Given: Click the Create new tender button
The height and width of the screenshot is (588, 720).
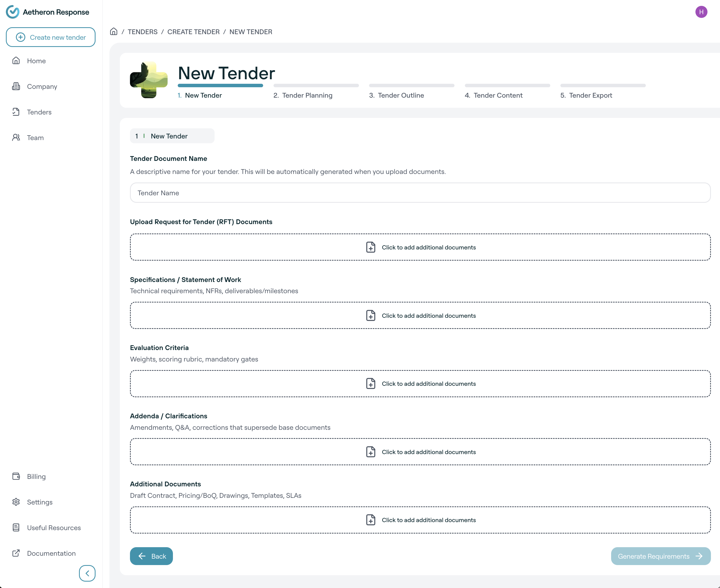Looking at the screenshot, I should coord(50,37).
